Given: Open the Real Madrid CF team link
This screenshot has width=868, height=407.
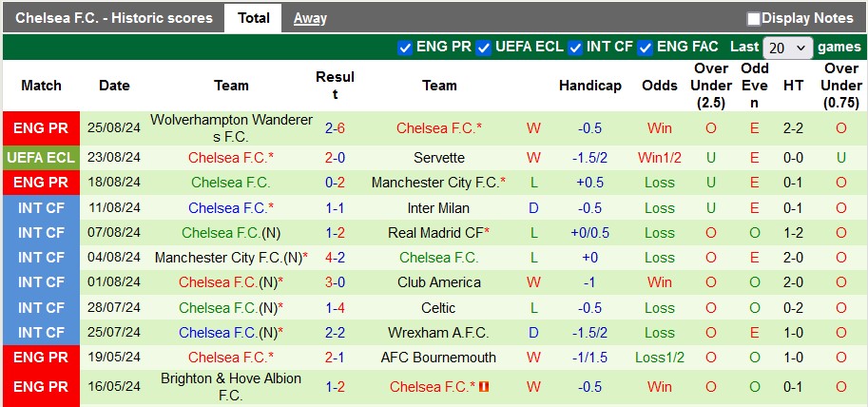Looking at the screenshot, I should [435, 232].
